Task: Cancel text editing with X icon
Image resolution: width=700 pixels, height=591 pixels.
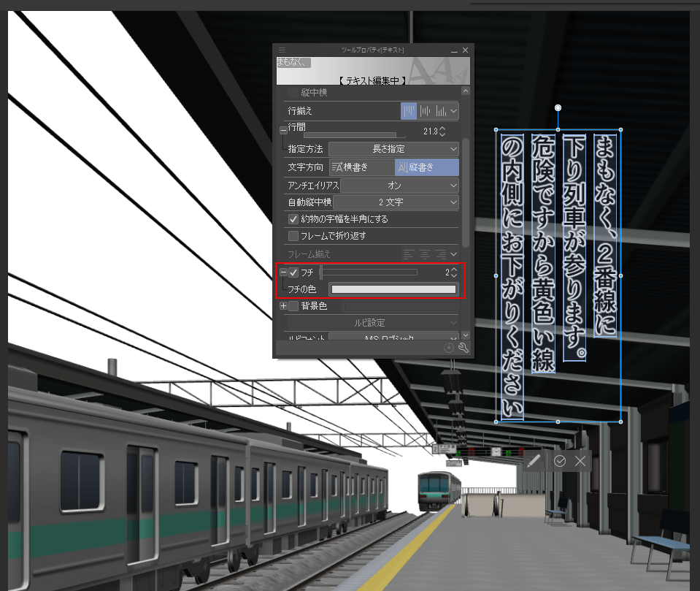Action: (580, 460)
